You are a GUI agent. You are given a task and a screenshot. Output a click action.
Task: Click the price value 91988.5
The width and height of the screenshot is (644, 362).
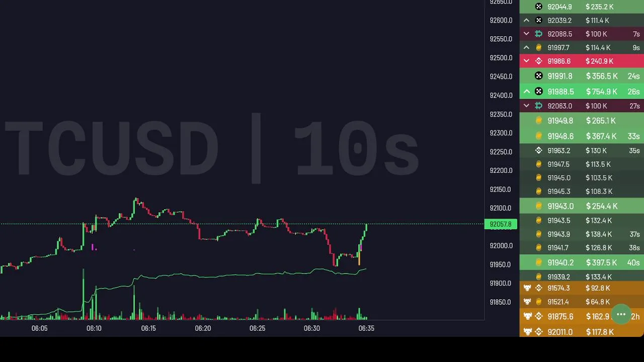(x=560, y=92)
